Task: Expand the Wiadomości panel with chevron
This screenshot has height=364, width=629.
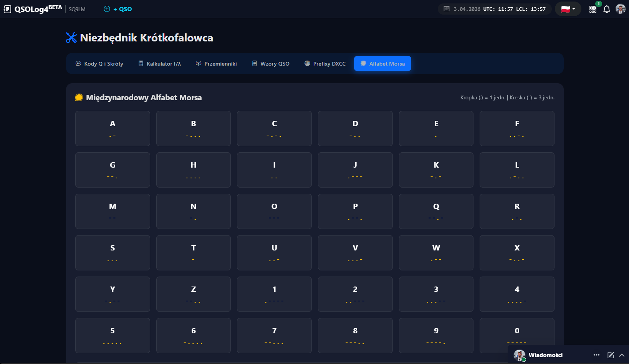Action: pos(622,355)
